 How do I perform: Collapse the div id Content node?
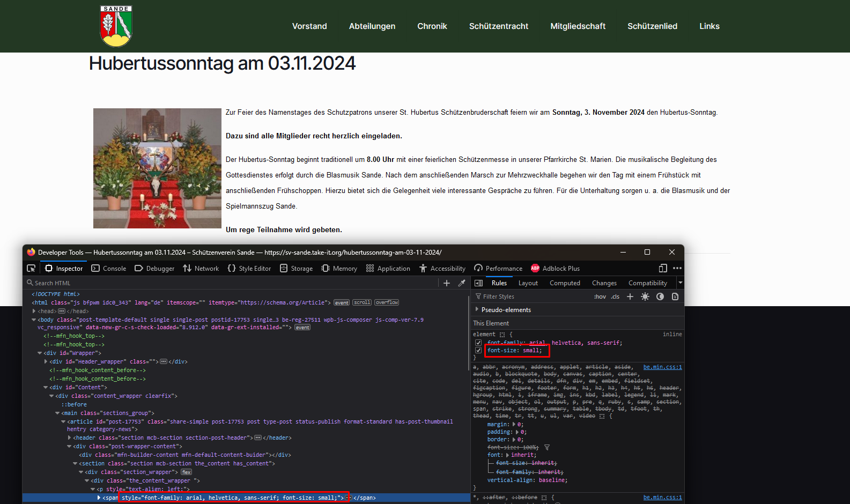point(46,387)
